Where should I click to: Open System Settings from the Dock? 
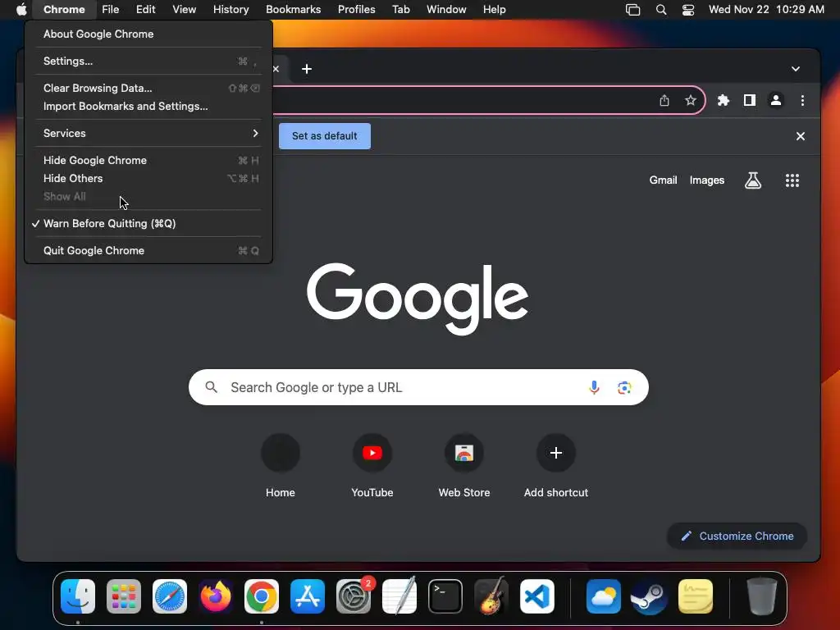pyautogui.click(x=354, y=596)
